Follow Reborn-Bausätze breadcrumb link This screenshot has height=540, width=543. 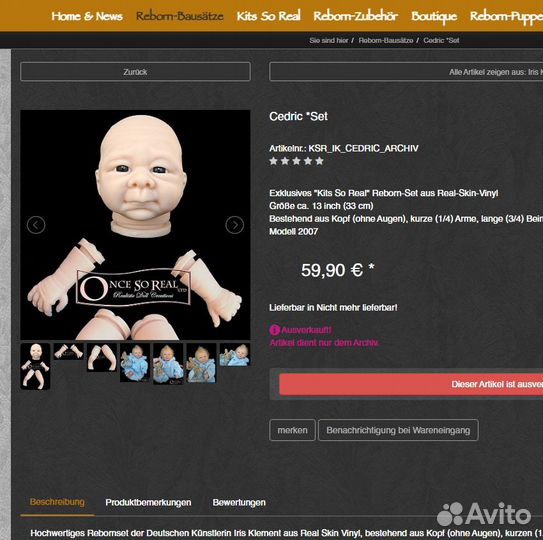(386, 41)
